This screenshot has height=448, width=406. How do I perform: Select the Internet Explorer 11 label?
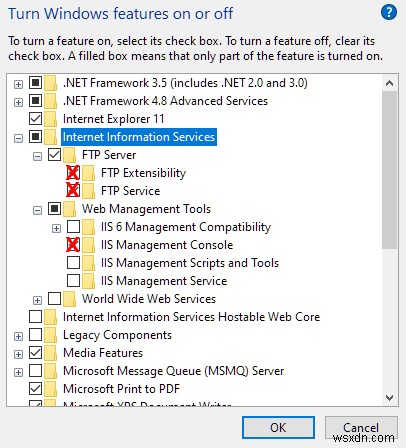(x=113, y=119)
